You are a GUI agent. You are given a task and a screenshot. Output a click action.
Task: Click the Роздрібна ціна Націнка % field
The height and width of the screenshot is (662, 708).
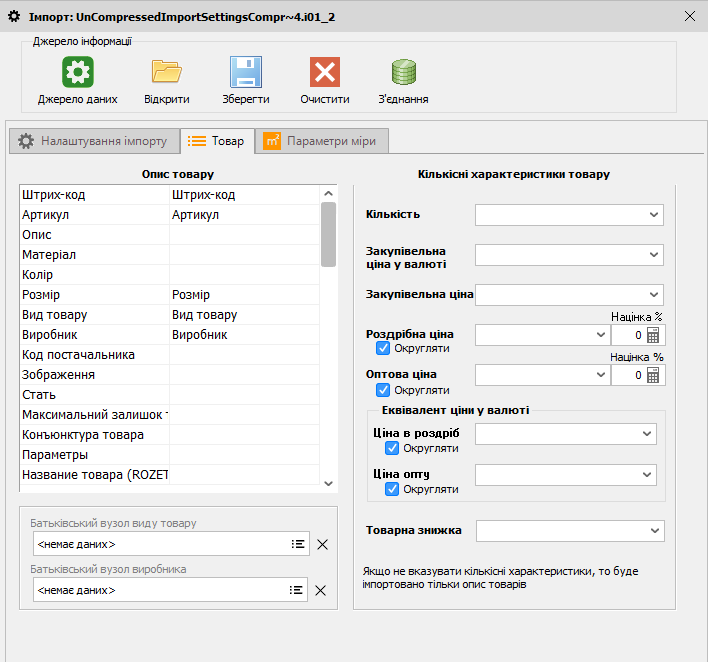pyautogui.click(x=627, y=335)
